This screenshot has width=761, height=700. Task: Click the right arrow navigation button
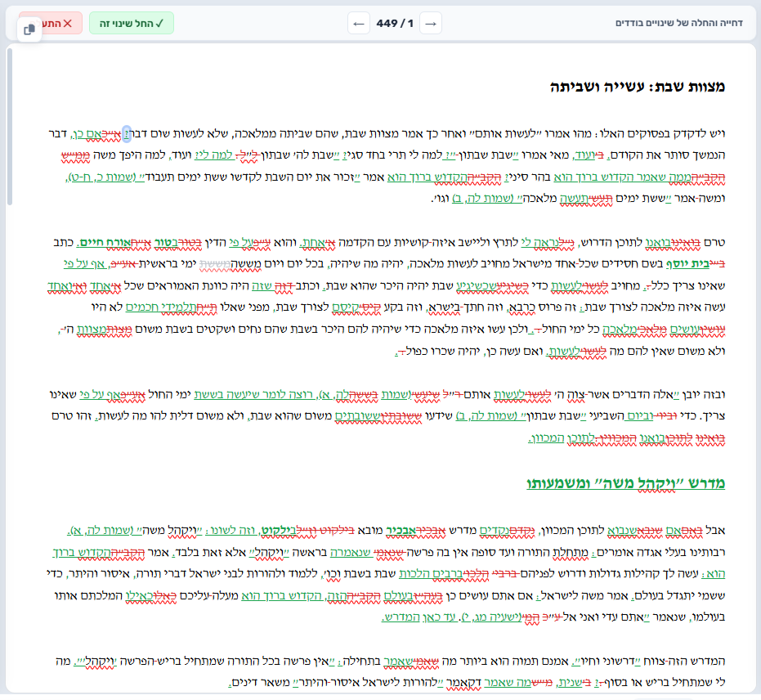[x=431, y=23]
